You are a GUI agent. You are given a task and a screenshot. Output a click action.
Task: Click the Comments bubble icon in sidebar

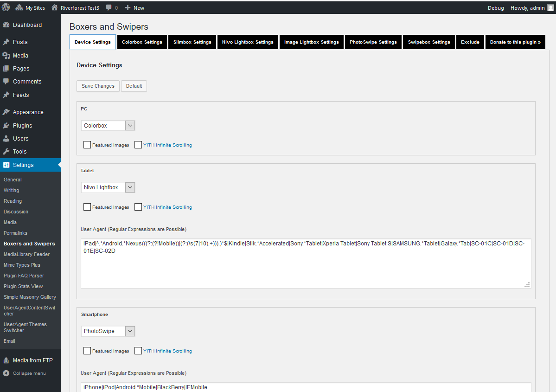pos(6,81)
